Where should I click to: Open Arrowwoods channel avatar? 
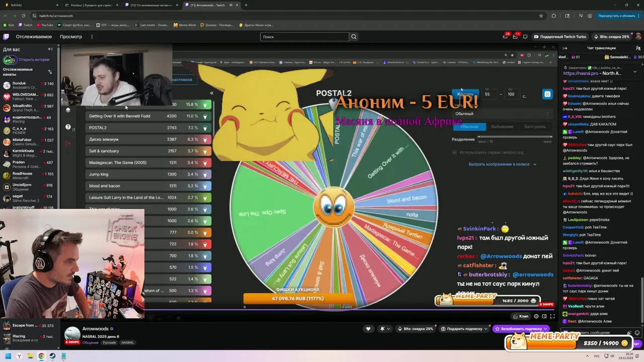click(x=72, y=334)
